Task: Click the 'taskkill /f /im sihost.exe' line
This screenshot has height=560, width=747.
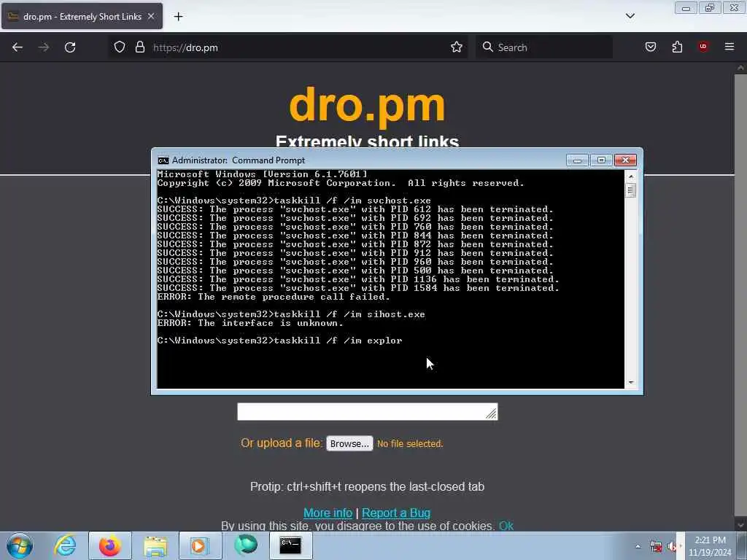Action: point(291,314)
